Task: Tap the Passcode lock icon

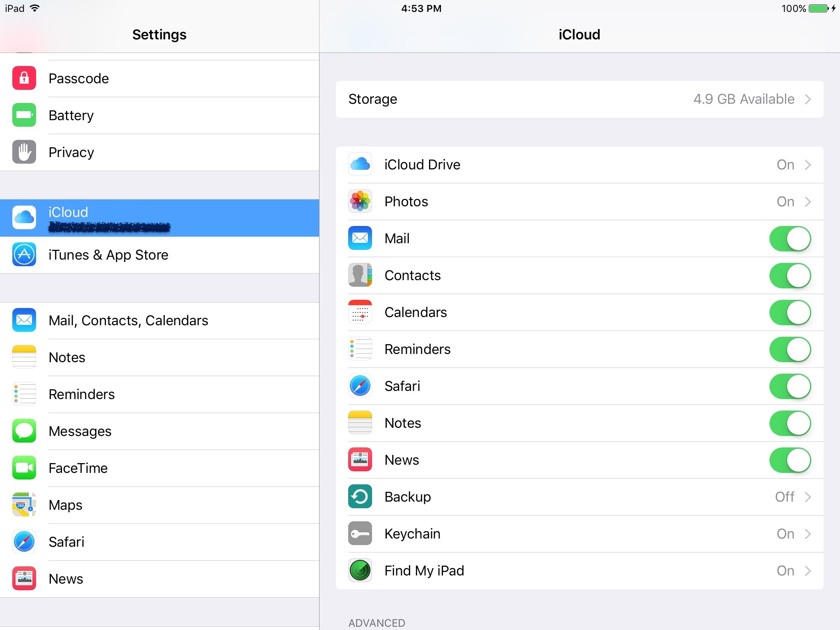Action: (24, 78)
